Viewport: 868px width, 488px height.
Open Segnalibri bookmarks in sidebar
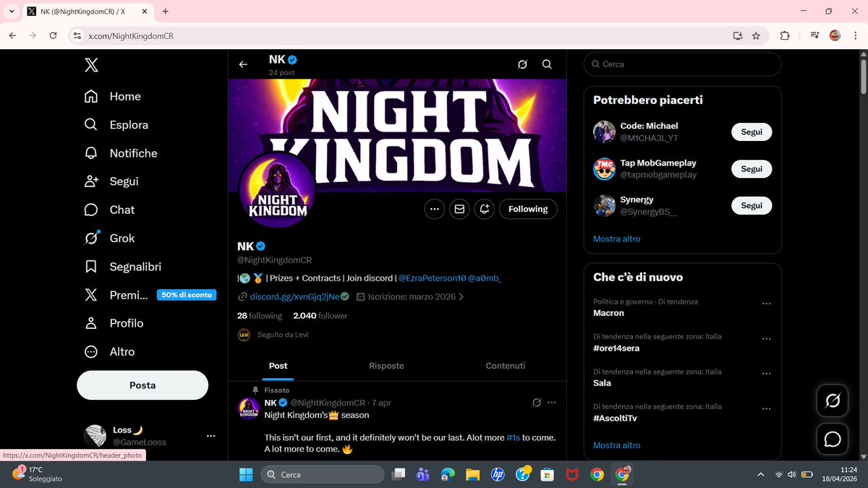coord(122,267)
